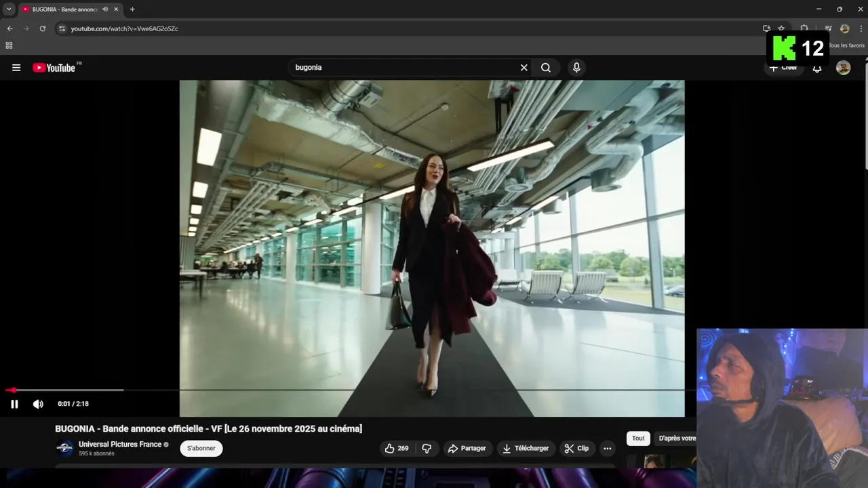Open Universal Pictures France channel avatar
Screen dimensions: 868x488
tap(64, 448)
